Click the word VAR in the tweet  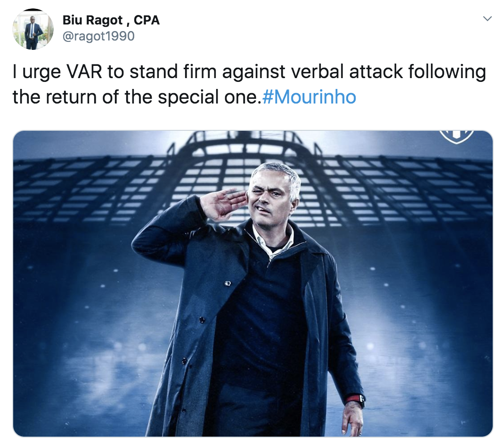coord(84,72)
